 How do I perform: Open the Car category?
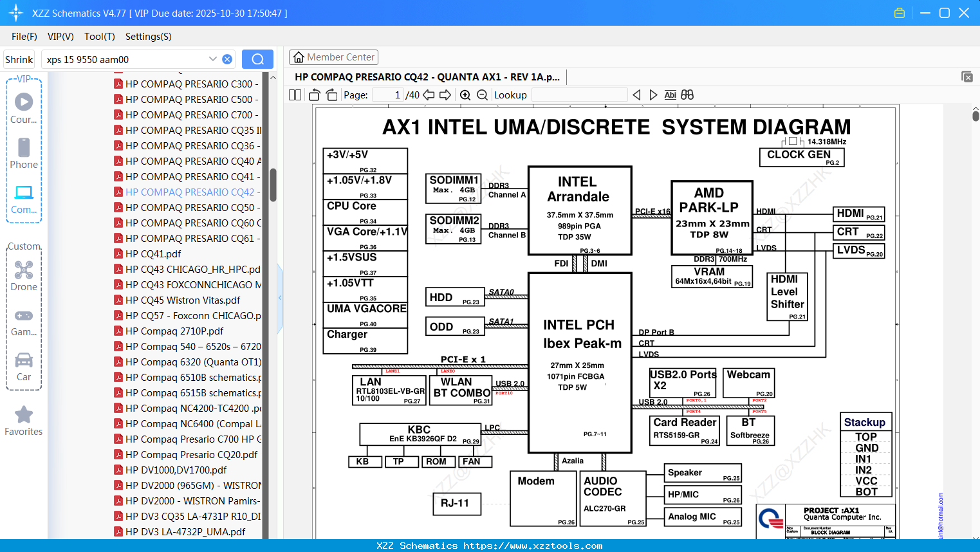point(24,367)
